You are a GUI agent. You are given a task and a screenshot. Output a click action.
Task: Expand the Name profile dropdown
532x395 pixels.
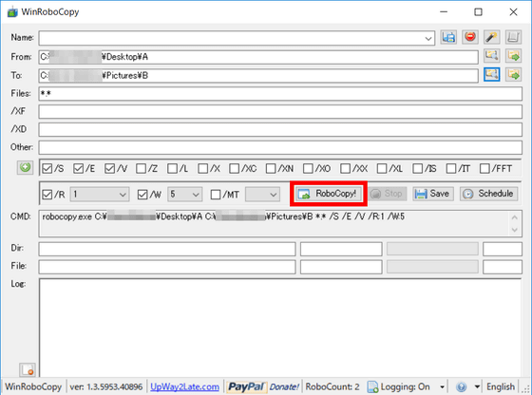point(428,38)
